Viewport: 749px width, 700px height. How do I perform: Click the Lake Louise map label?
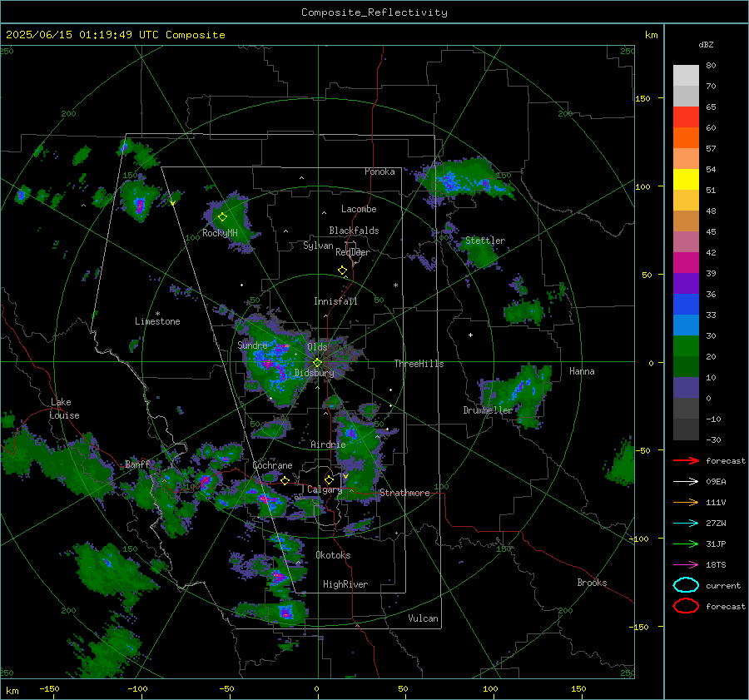pos(64,409)
